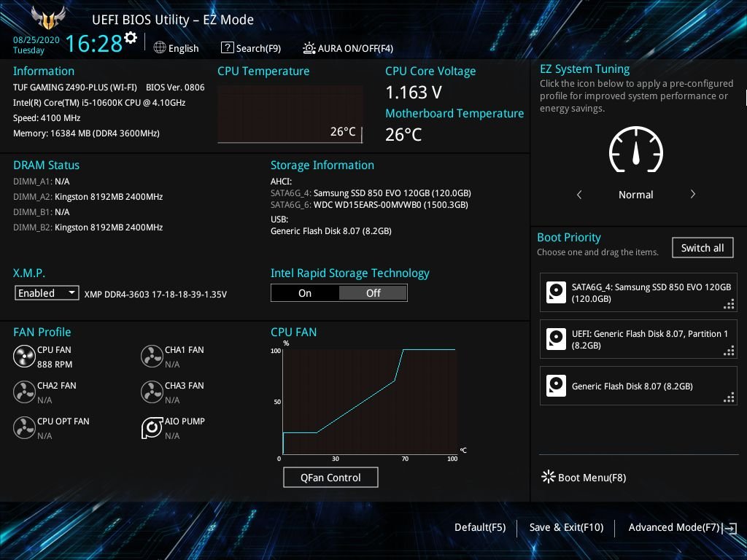
Task: Open QFan Control
Action: click(330, 477)
